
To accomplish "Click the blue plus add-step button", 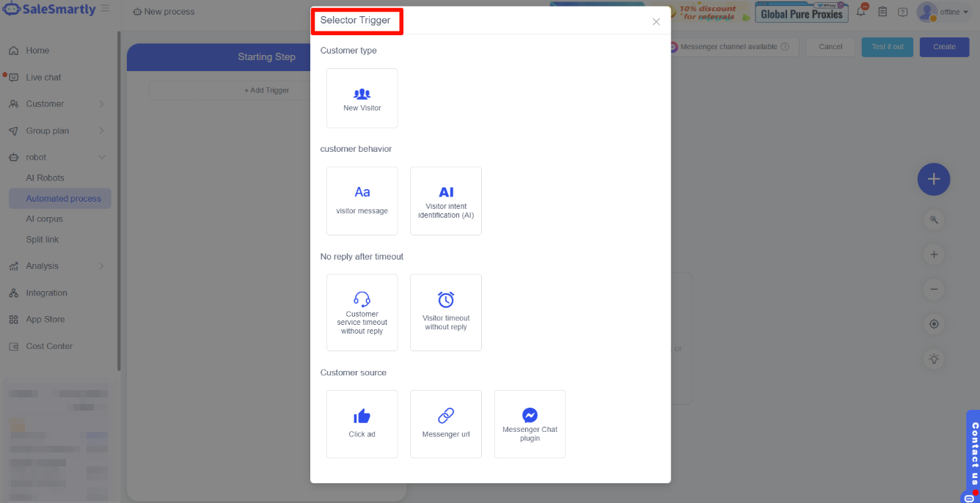I will pyautogui.click(x=933, y=179).
